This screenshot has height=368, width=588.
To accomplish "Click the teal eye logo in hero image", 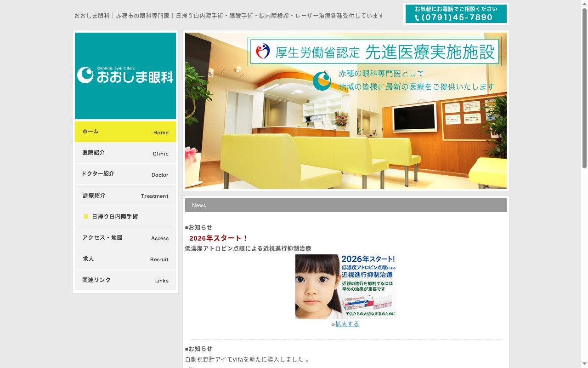I will [x=322, y=80].
